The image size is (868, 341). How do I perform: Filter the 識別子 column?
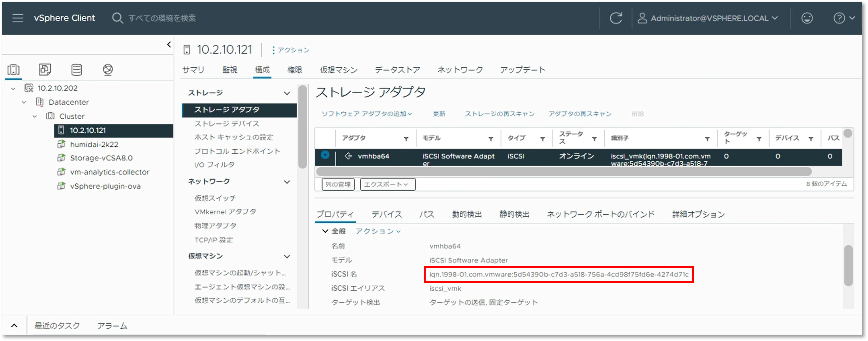(707, 139)
